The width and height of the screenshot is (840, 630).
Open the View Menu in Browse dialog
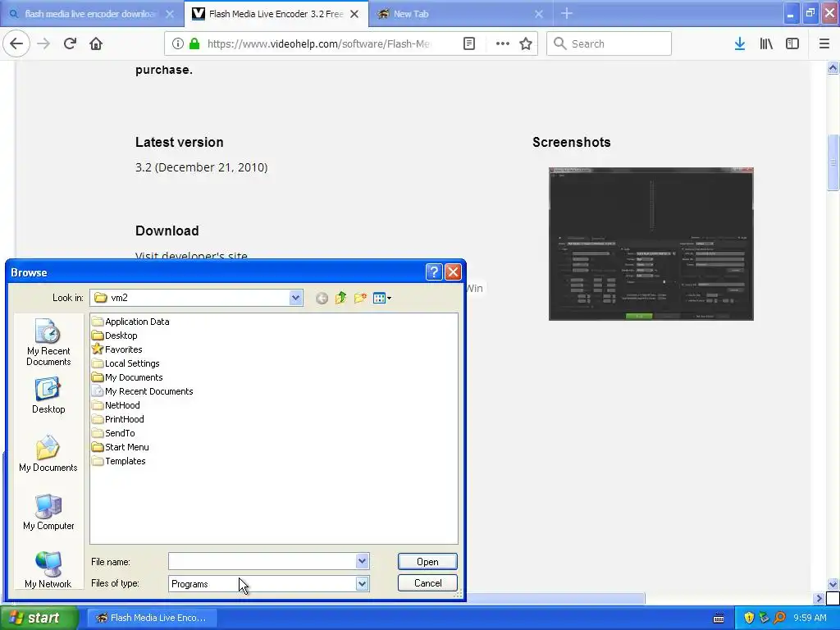382,298
